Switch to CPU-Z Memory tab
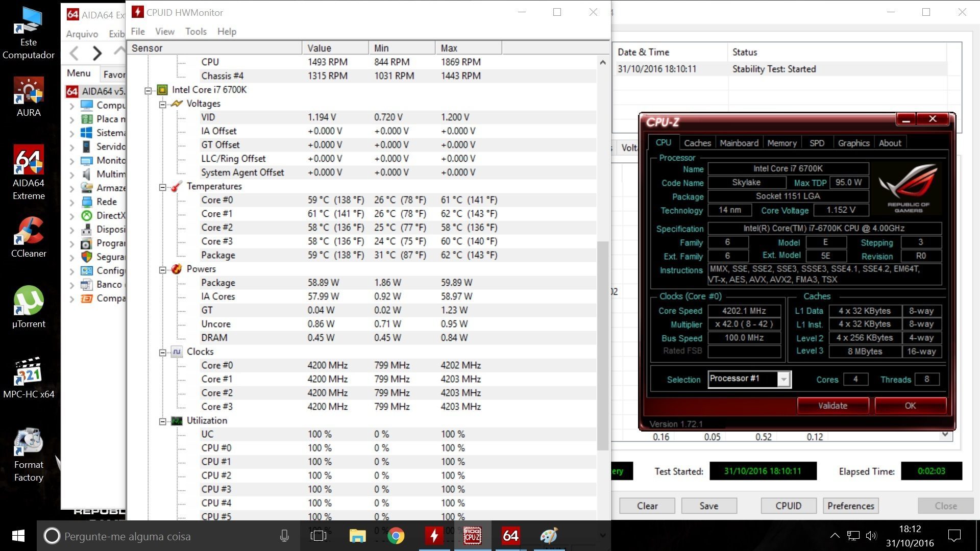 pyautogui.click(x=781, y=143)
